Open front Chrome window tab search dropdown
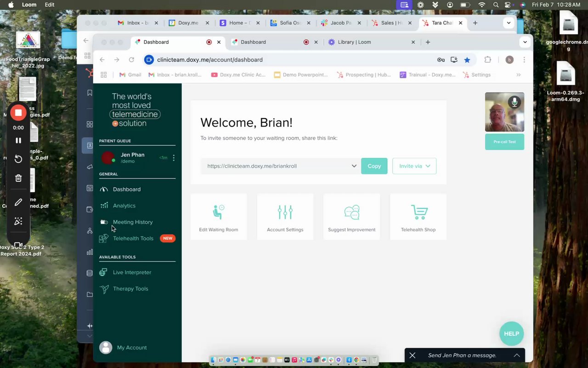 point(525,42)
